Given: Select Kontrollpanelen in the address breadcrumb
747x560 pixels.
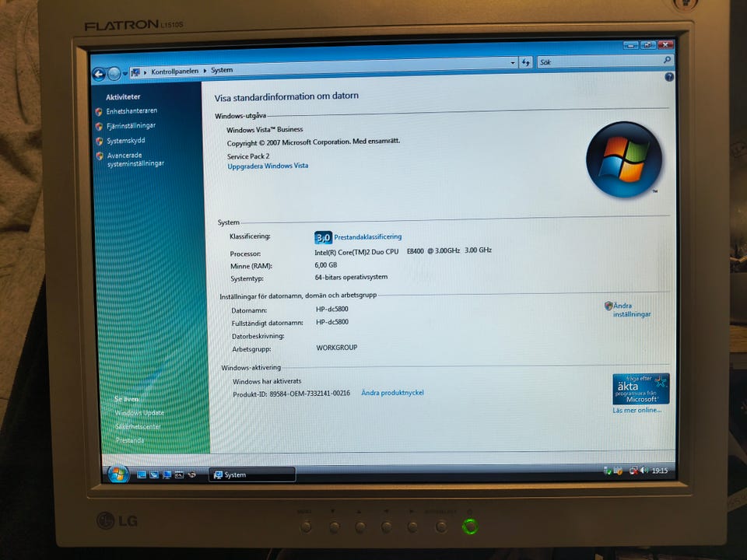Looking at the screenshot, I should 174,72.
